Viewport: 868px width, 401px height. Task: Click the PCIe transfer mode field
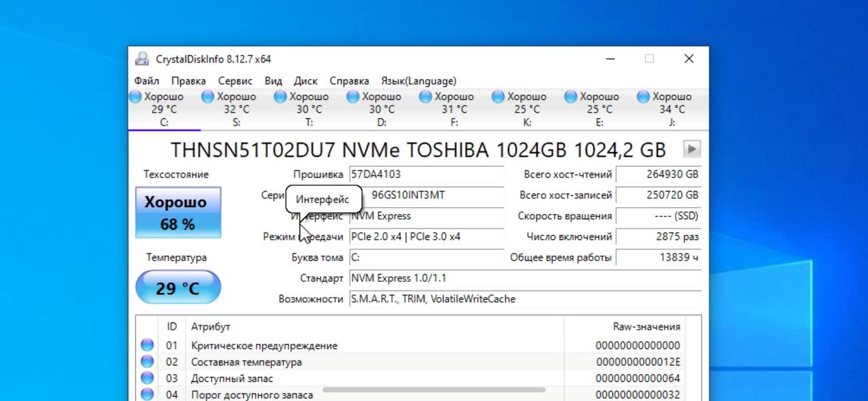[427, 237]
